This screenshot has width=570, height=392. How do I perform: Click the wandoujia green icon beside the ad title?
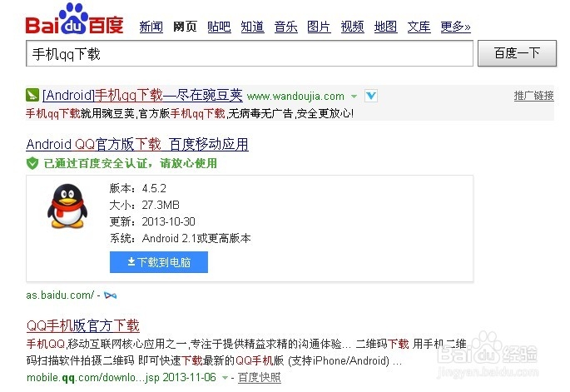(x=32, y=95)
